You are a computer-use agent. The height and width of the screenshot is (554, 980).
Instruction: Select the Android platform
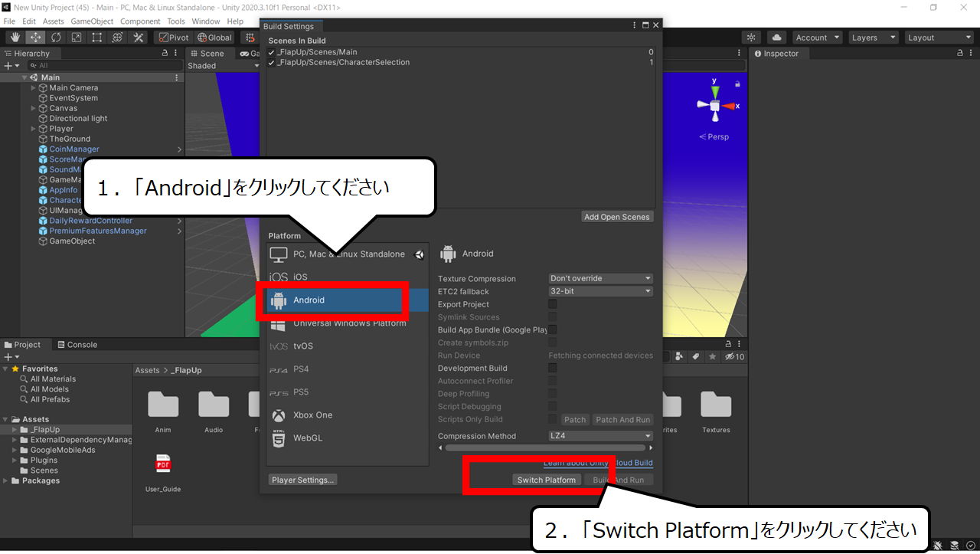click(348, 300)
